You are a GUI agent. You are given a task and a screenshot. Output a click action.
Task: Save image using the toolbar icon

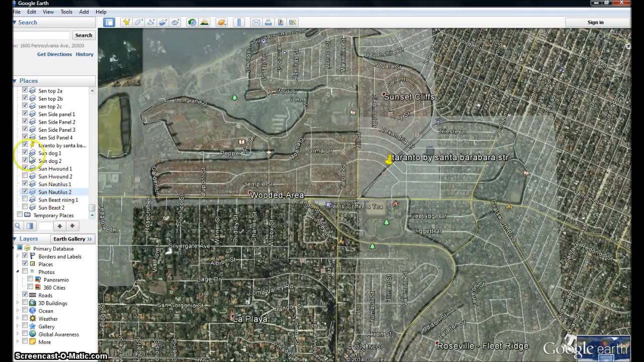280,22
